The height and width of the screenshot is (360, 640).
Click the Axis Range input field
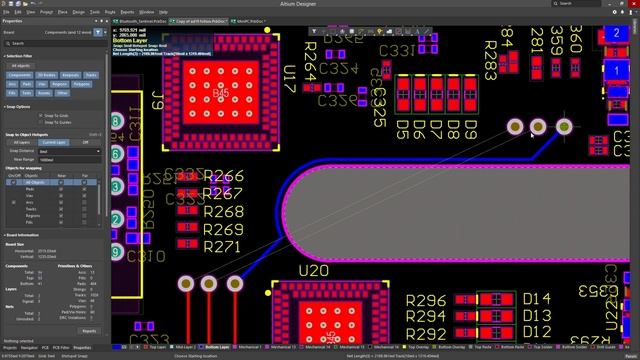(x=69, y=160)
